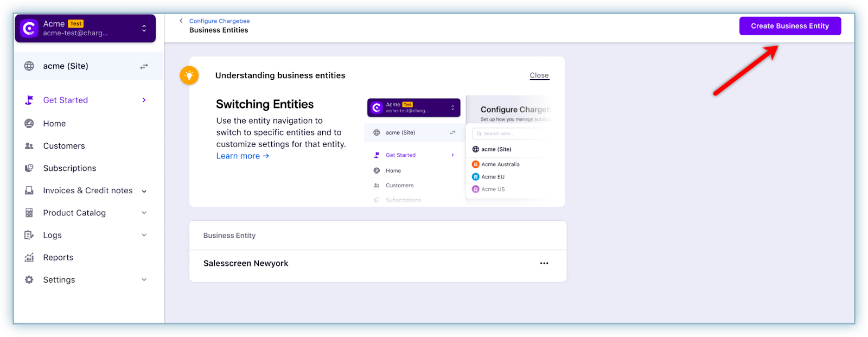Viewport: 868px width, 337px height.
Task: Click the Reports chart icon
Action: [29, 258]
